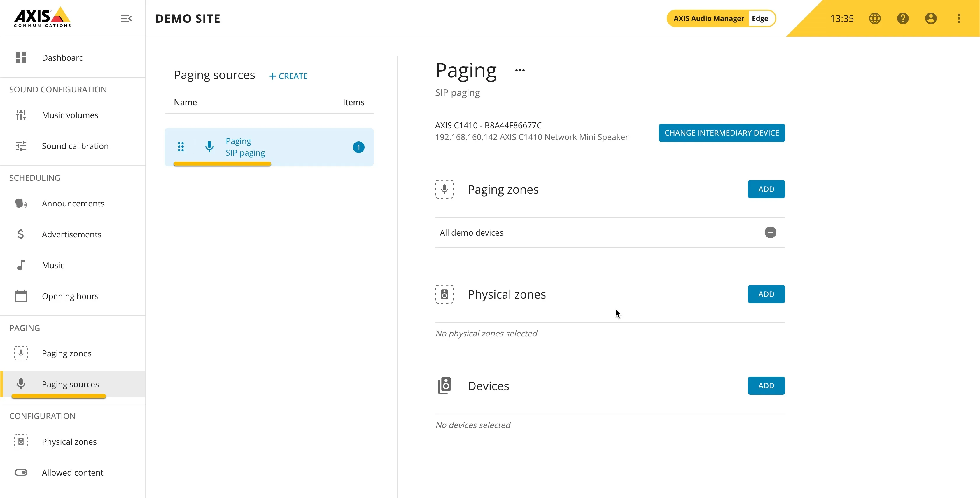980x498 pixels.
Task: Click microphone icon in Paging row
Action: tap(209, 146)
